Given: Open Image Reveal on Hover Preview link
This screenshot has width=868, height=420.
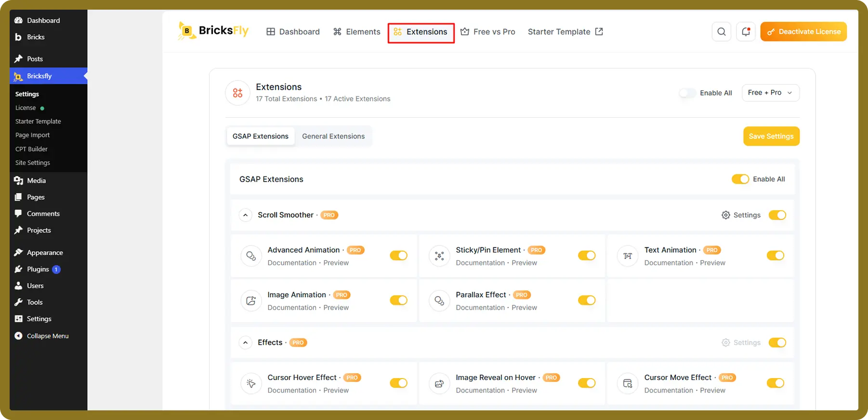Looking at the screenshot, I should (524, 391).
